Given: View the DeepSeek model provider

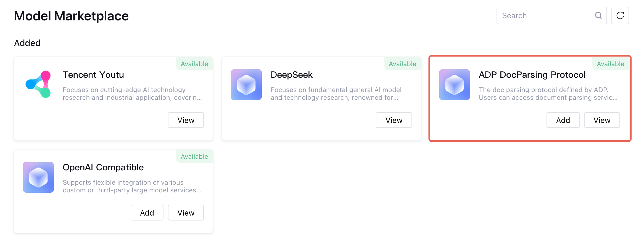Looking at the screenshot, I should pyautogui.click(x=394, y=120).
